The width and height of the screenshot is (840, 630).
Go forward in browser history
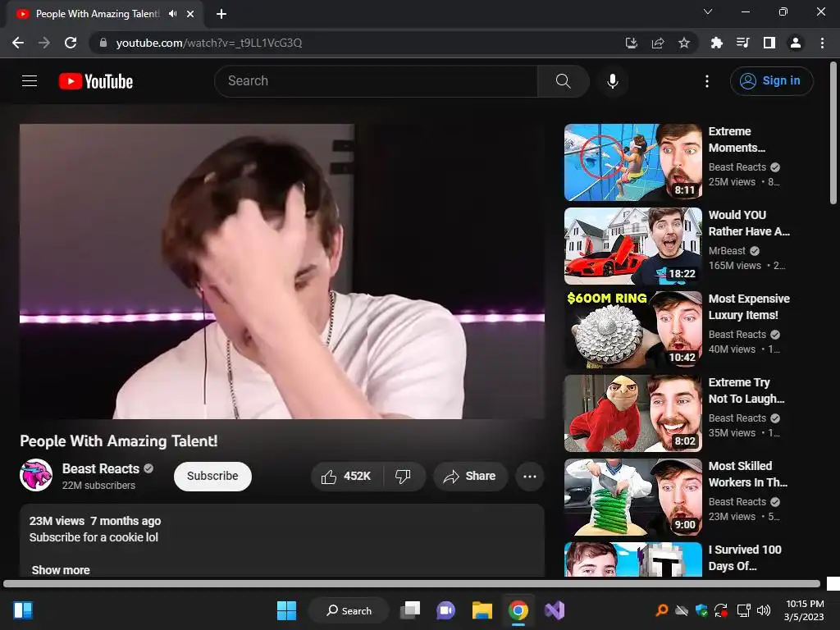coord(44,43)
